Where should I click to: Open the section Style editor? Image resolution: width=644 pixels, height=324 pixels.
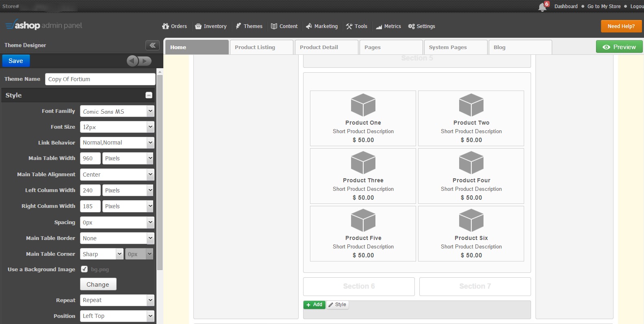point(338,305)
